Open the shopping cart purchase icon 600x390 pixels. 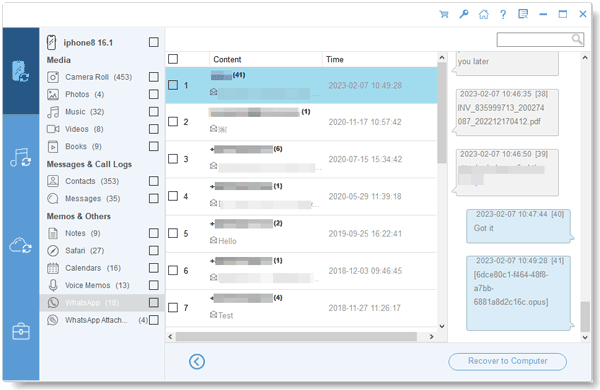[444, 15]
